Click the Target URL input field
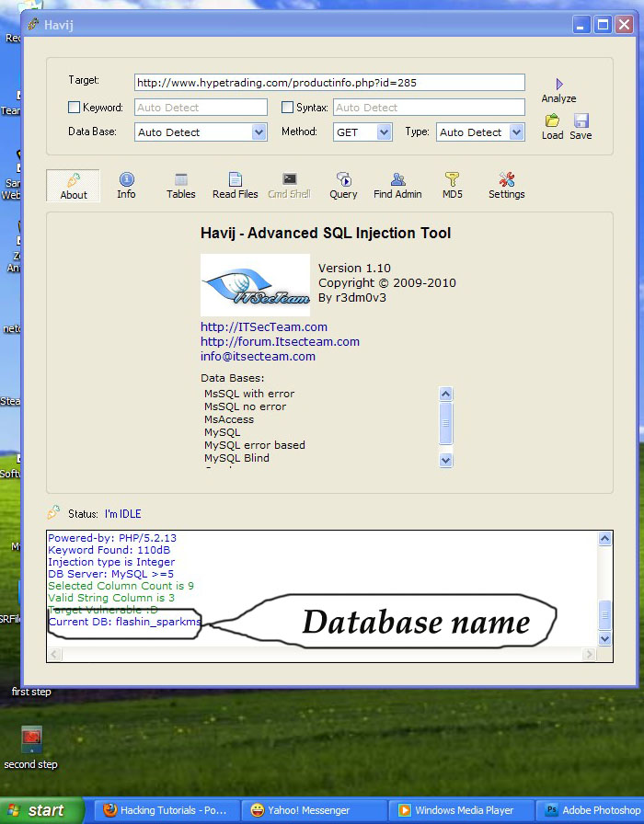This screenshot has width=644, height=824. point(329,83)
